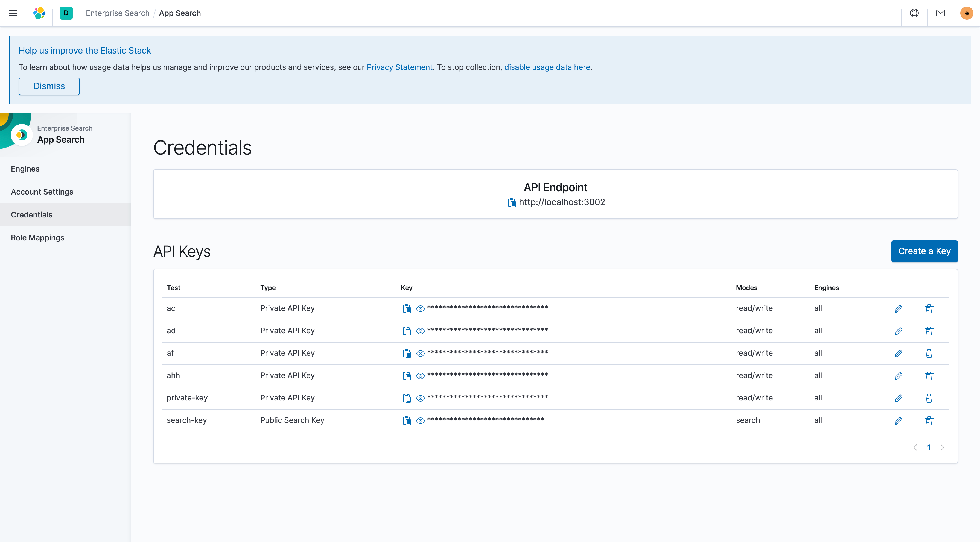Delete the 'af' API key
Image resolution: width=980 pixels, height=542 pixels.
pos(929,354)
